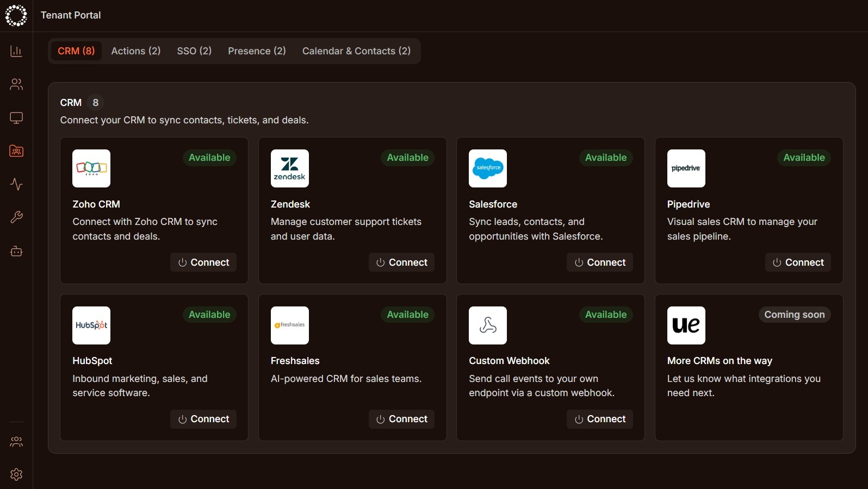This screenshot has width=868, height=489.
Task: Click the Available badge on Custom Webhook
Action: pos(606,315)
